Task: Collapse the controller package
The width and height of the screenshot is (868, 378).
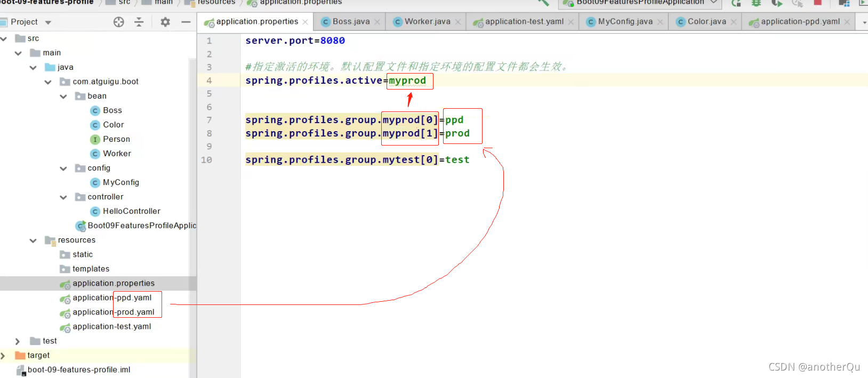Action: pyautogui.click(x=63, y=197)
